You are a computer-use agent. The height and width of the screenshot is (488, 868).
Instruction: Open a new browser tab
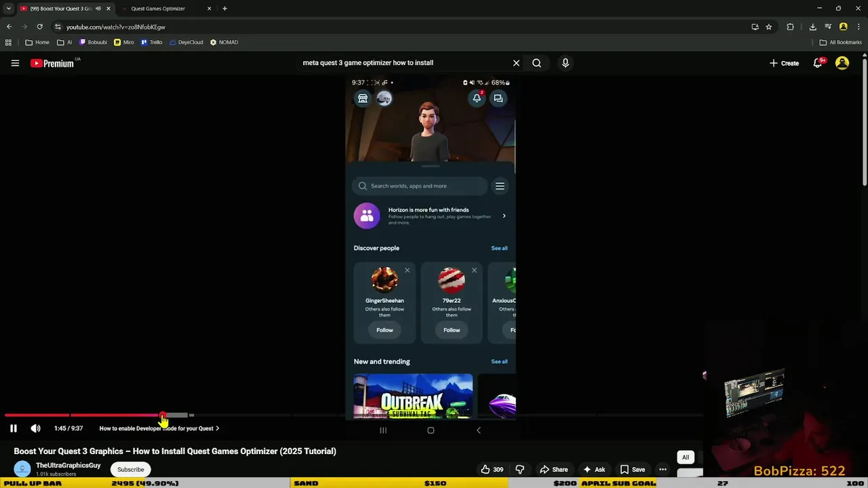click(224, 9)
